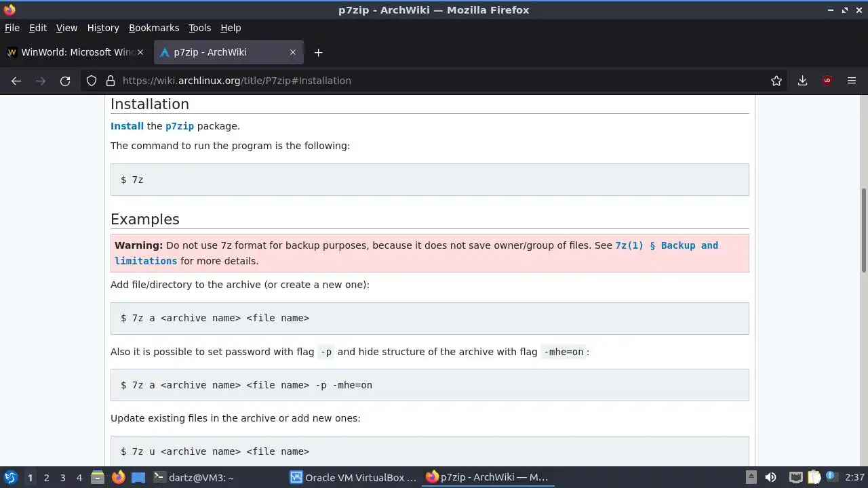Open the File menu
This screenshot has width=868, height=488.
pyautogui.click(x=12, y=28)
